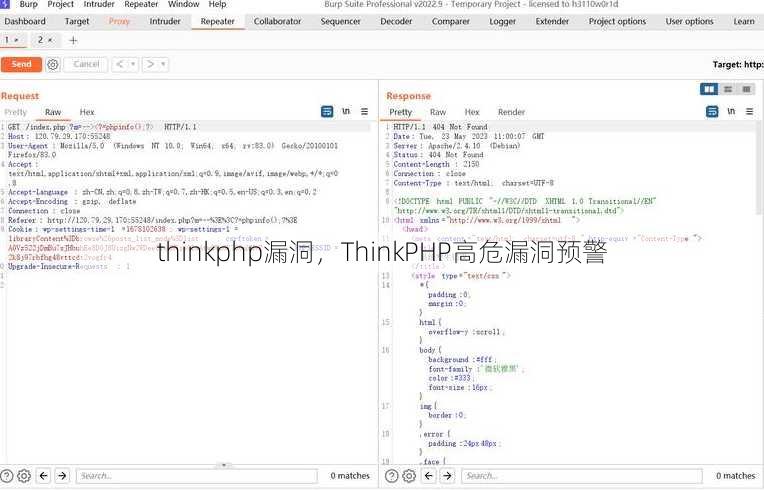
Task: Open the Repeater menu in menu bar
Action: point(141,4)
